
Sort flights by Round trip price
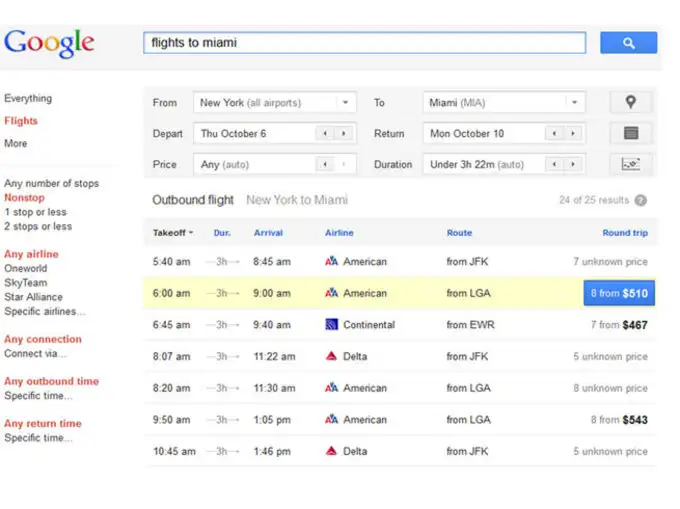pos(624,233)
